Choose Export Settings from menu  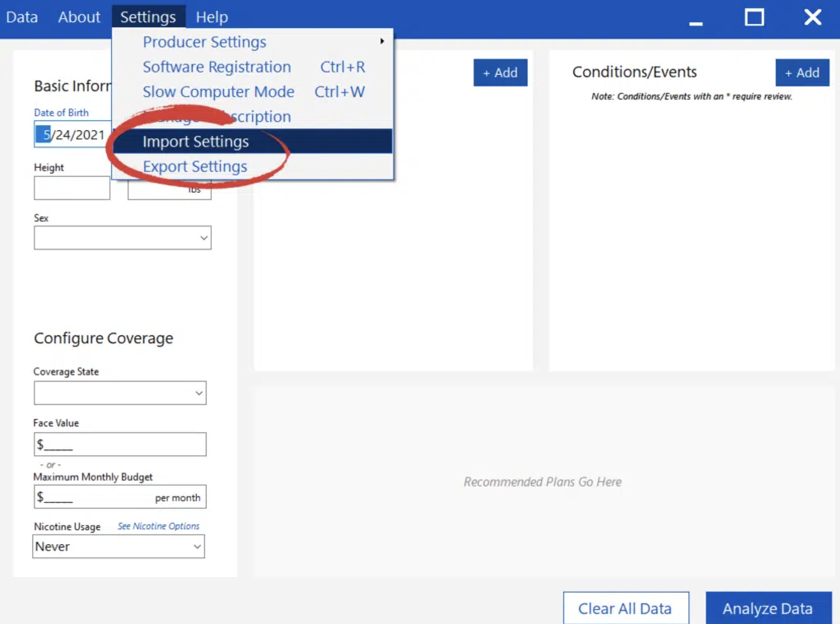[x=195, y=167]
